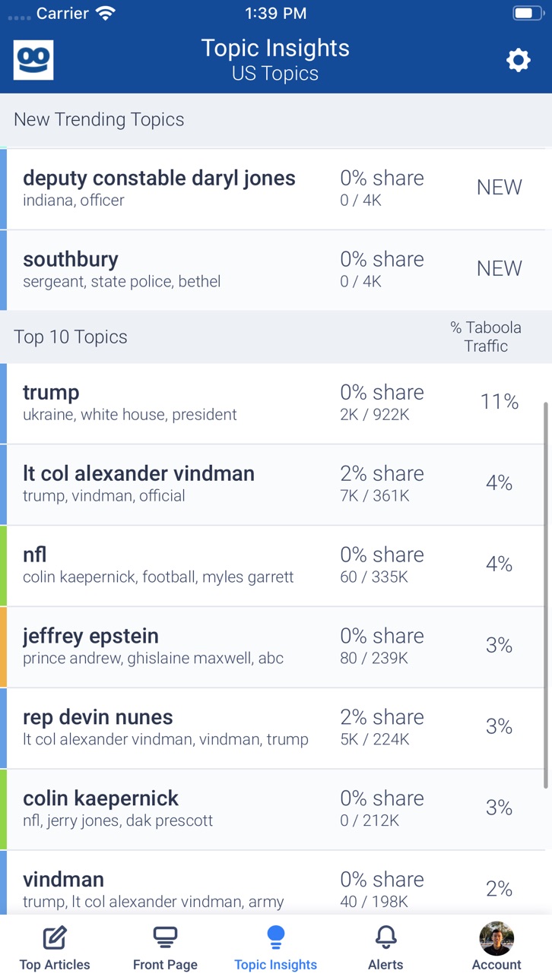Select the Front Page monitor icon
552x980 pixels.
[165, 938]
